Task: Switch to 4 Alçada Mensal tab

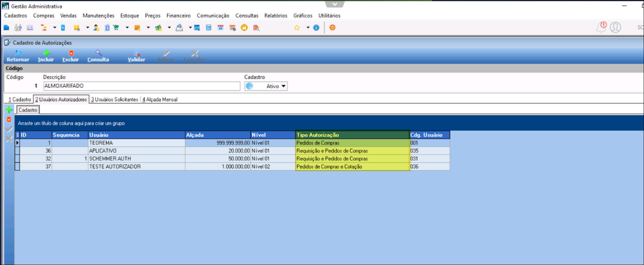Action: 160,99
